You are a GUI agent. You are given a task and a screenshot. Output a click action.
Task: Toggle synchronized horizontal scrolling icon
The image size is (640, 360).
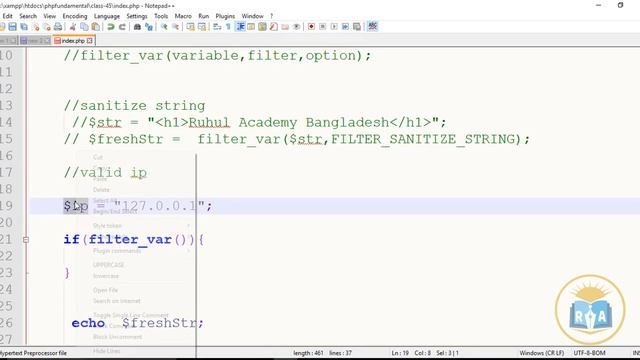202,27
